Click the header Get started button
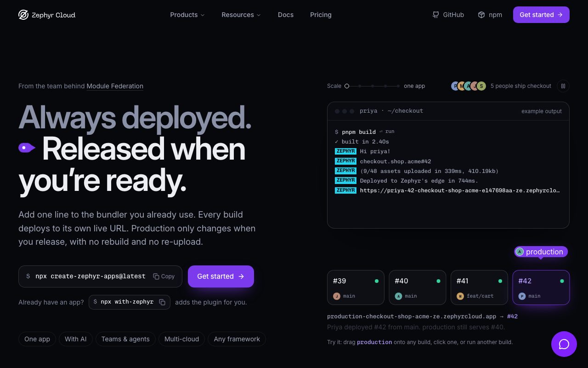The width and height of the screenshot is (588, 368). 541,15
